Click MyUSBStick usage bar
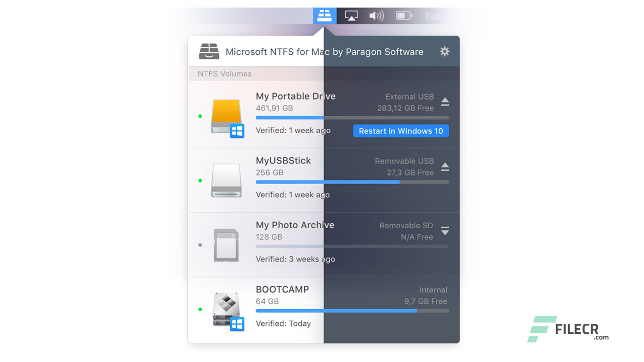The width and height of the screenshot is (644, 362). (352, 182)
